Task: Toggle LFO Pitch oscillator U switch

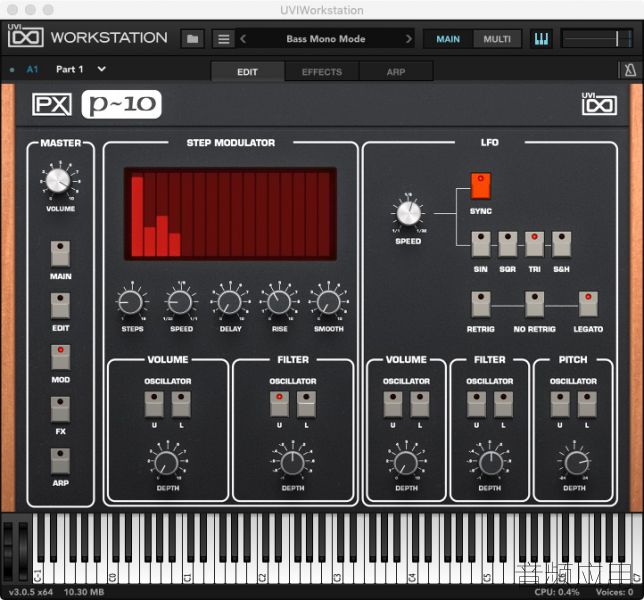Action: (x=560, y=404)
